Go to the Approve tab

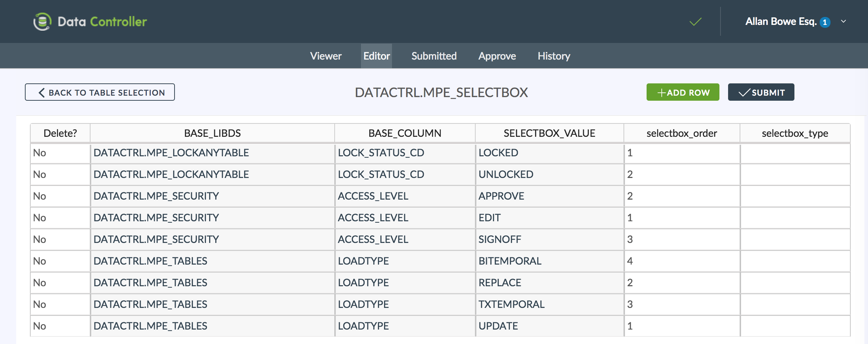click(x=497, y=56)
